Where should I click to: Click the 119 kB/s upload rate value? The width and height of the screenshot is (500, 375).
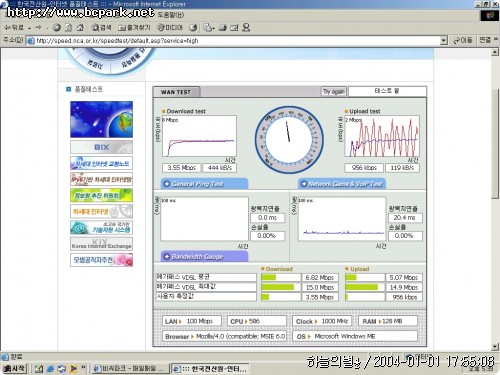[x=402, y=168]
